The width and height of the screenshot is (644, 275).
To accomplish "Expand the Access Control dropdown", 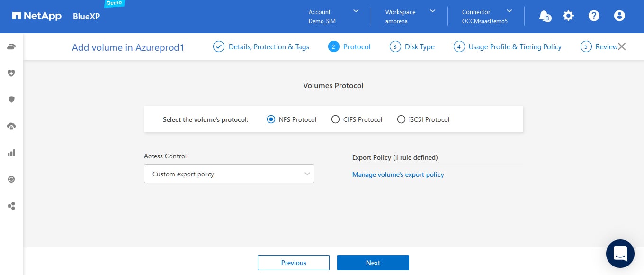I will 229,174.
